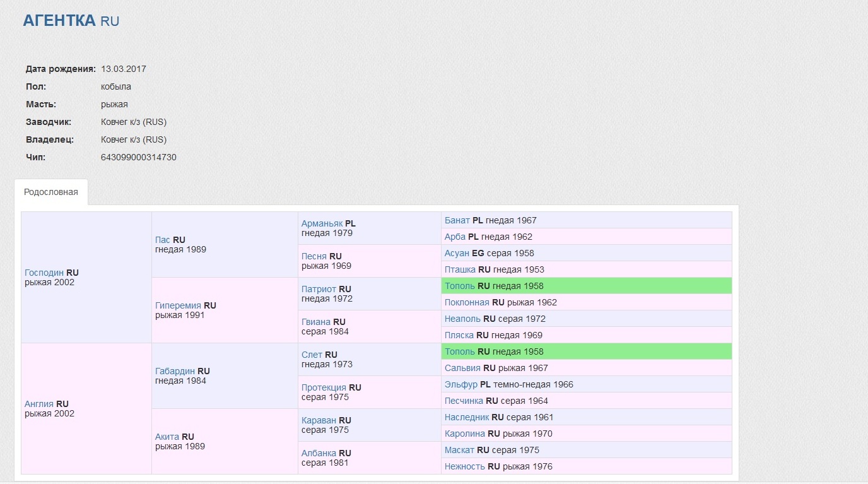Select the Албанка ancestor link
The width and height of the screenshot is (868, 484).
(x=319, y=453)
